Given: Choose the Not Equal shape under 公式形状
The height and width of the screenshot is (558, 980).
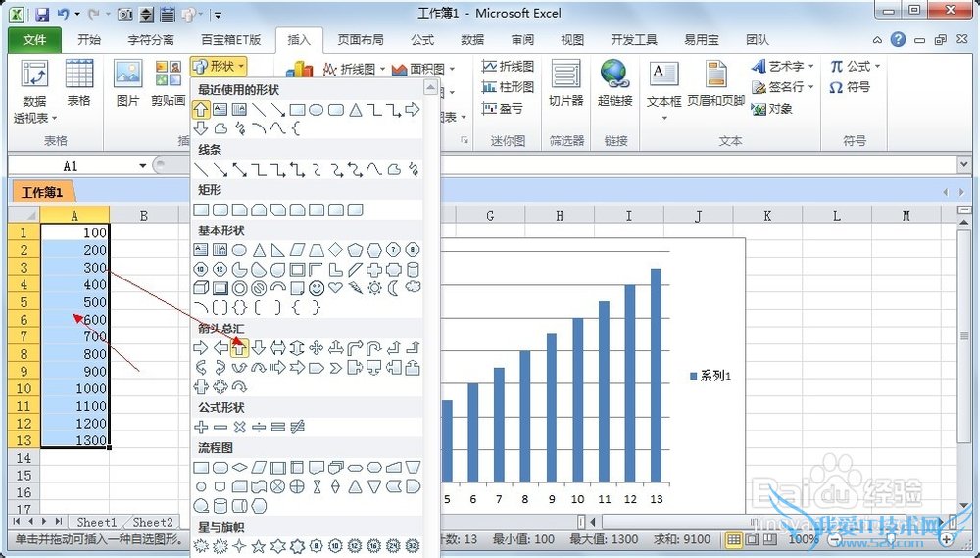Looking at the screenshot, I should [x=298, y=428].
